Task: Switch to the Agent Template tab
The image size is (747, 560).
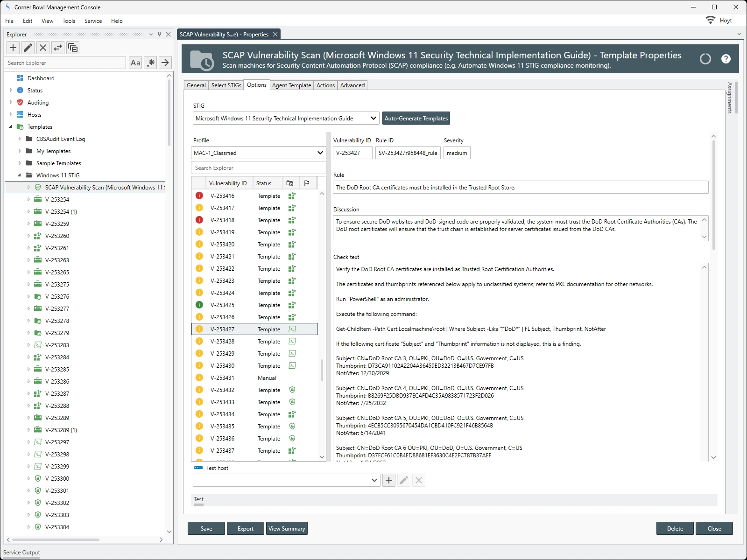Action: 291,85
